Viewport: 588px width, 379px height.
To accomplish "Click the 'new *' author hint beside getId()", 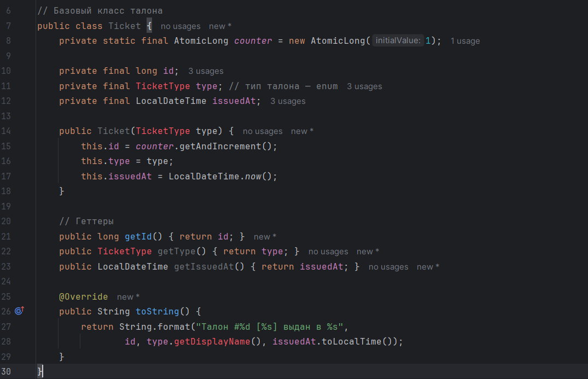I will [265, 237].
